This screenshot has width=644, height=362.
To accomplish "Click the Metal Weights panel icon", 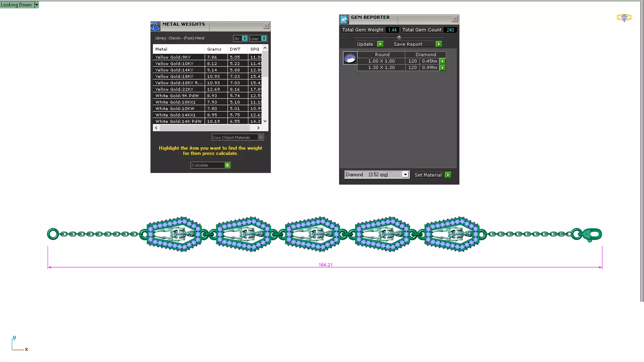I will [x=155, y=26].
